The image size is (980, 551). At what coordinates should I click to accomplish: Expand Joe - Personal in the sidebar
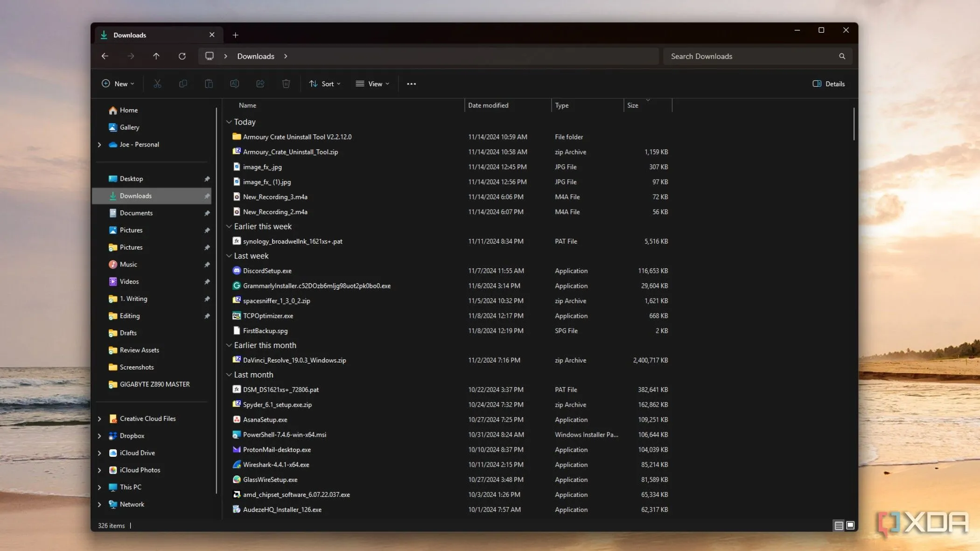click(x=99, y=145)
